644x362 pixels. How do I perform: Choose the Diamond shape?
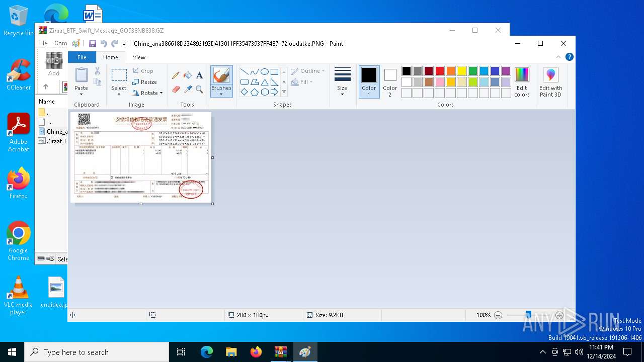pyautogui.click(x=244, y=92)
